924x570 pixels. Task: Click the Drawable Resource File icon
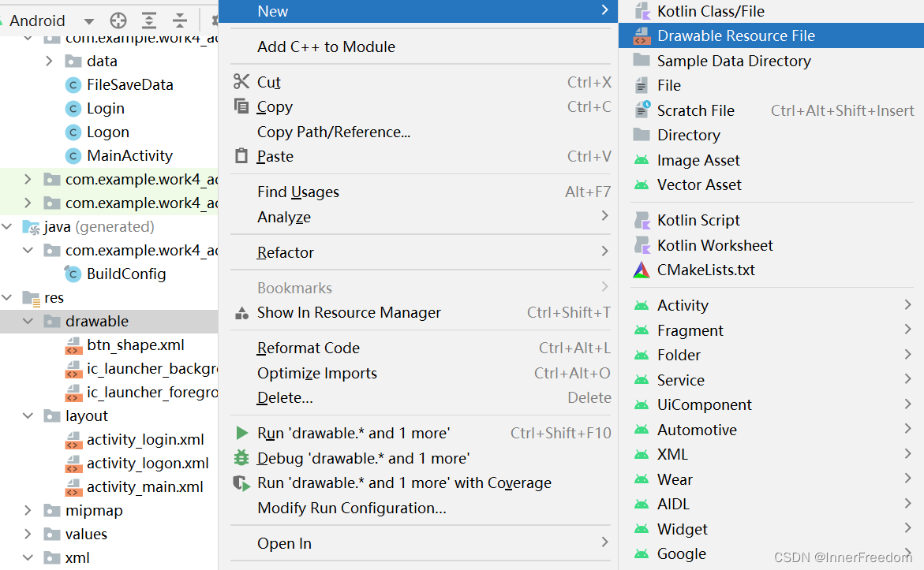coord(642,36)
